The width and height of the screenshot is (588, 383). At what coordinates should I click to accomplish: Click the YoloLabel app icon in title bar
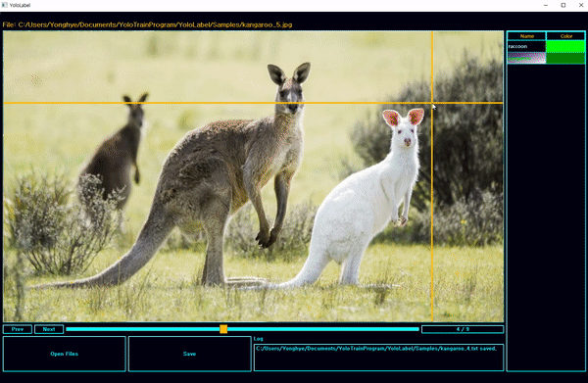(5, 5)
